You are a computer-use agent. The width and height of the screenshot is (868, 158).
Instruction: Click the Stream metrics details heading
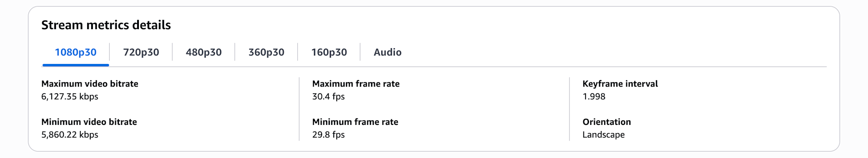[x=106, y=25]
